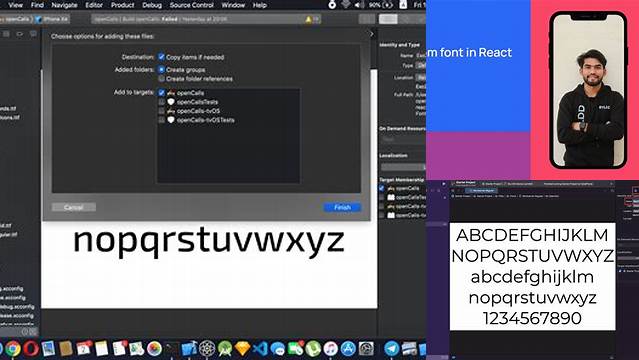Viewport: 639px width, 360px height.
Task: Select the Create groups radio option
Action: pyautogui.click(x=161, y=70)
